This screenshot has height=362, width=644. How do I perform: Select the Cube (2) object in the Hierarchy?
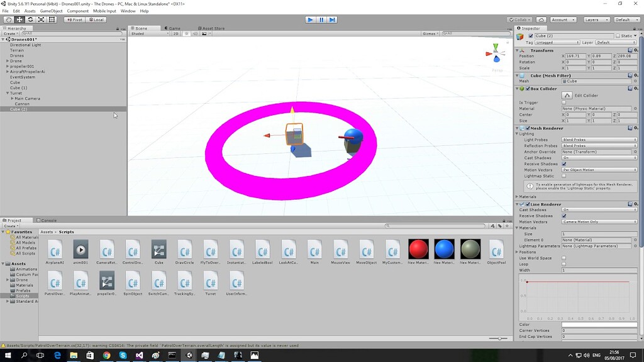point(19,109)
